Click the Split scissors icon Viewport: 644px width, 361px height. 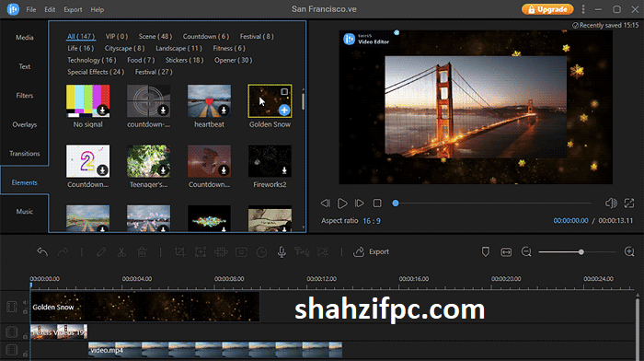point(121,251)
